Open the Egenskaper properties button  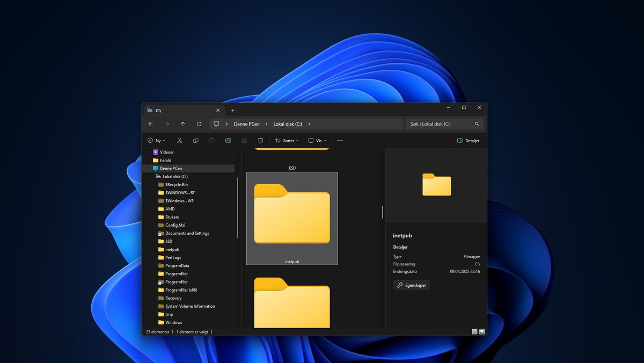pos(412,285)
